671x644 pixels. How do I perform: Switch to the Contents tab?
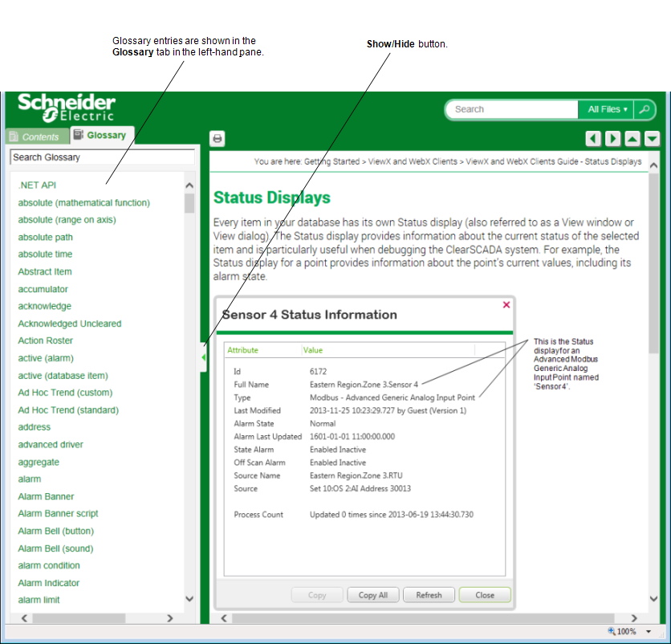point(36,137)
